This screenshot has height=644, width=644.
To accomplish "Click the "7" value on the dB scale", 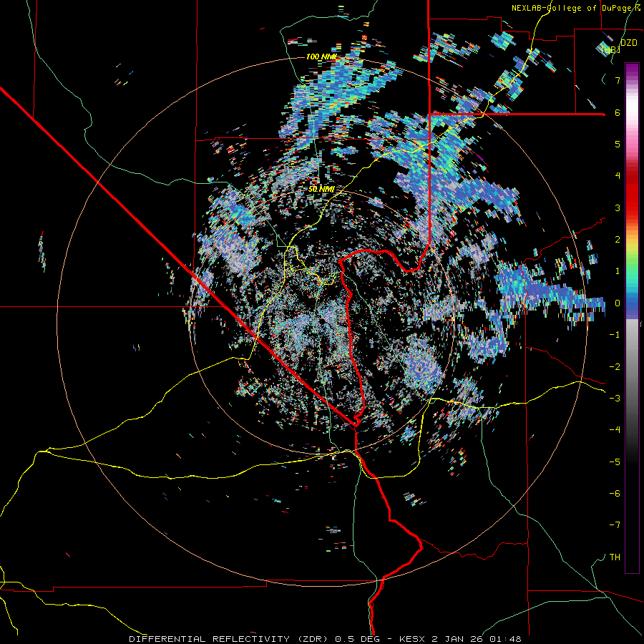I will tap(618, 80).
